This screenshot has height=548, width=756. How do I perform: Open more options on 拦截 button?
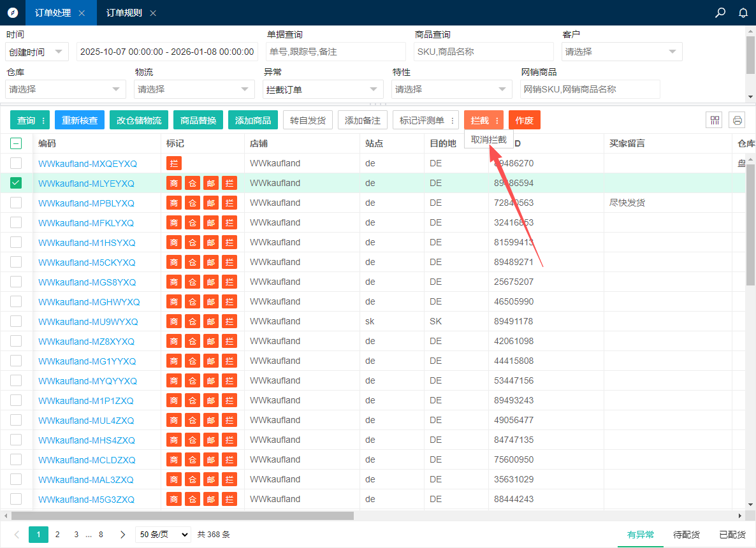pyautogui.click(x=497, y=120)
